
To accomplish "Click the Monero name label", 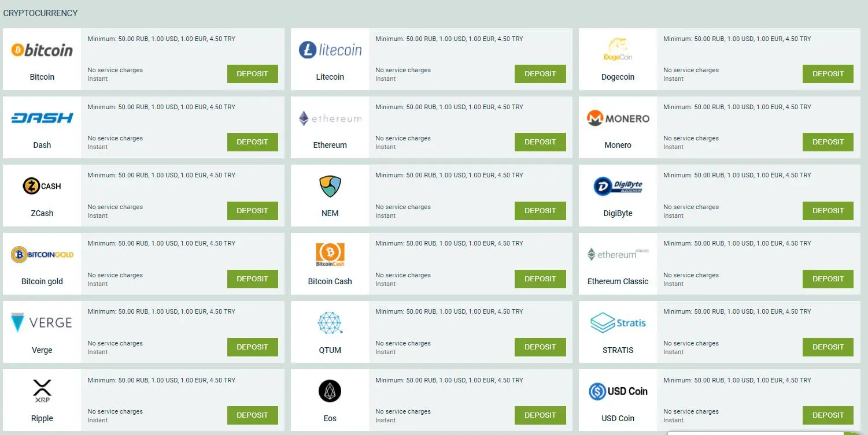I will (618, 145).
